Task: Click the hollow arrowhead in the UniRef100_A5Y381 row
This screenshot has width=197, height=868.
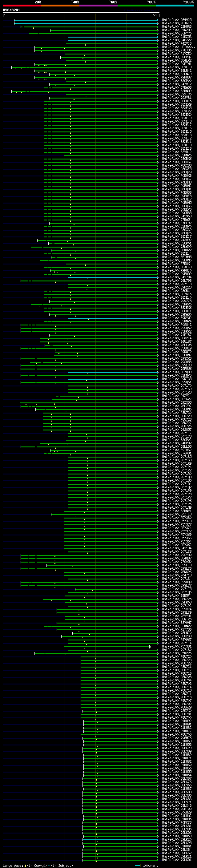Action: (150, 646)
